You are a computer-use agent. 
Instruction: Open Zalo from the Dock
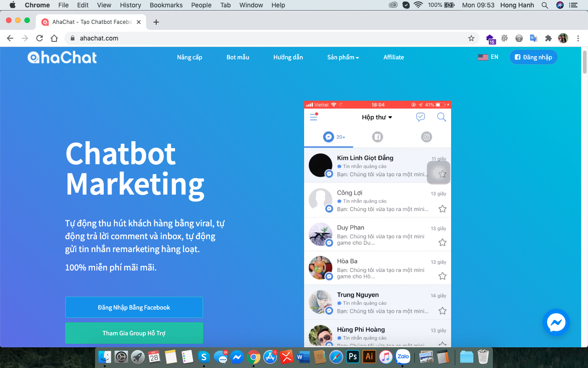tap(403, 356)
